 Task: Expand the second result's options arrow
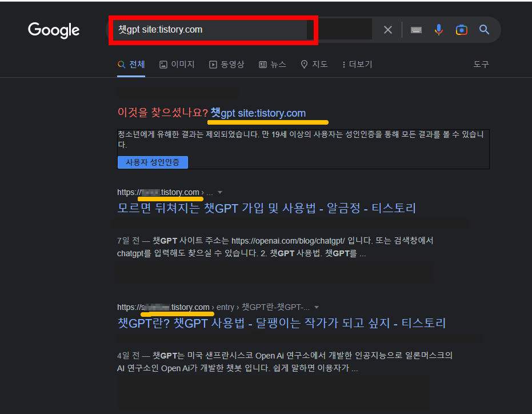click(x=317, y=307)
